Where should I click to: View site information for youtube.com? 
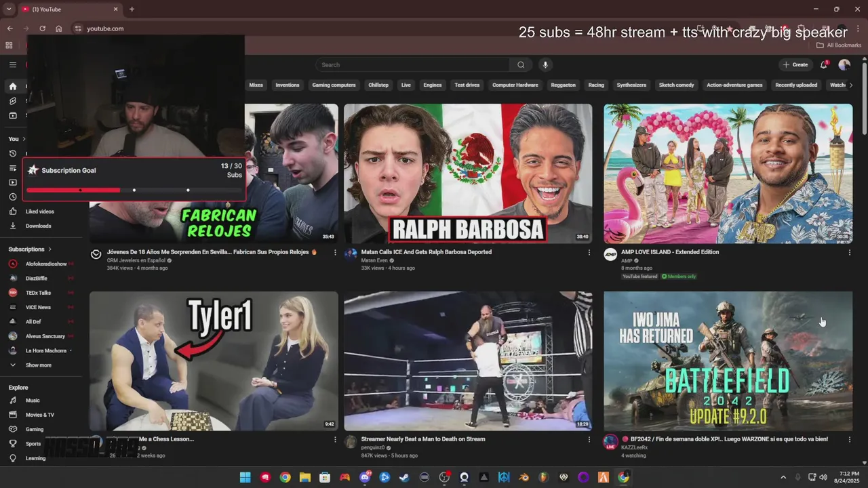(x=78, y=28)
